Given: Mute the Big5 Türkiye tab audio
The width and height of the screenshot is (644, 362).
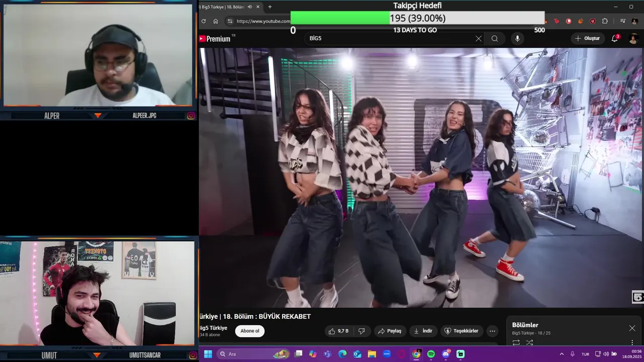Looking at the screenshot, I should tap(250, 7).
